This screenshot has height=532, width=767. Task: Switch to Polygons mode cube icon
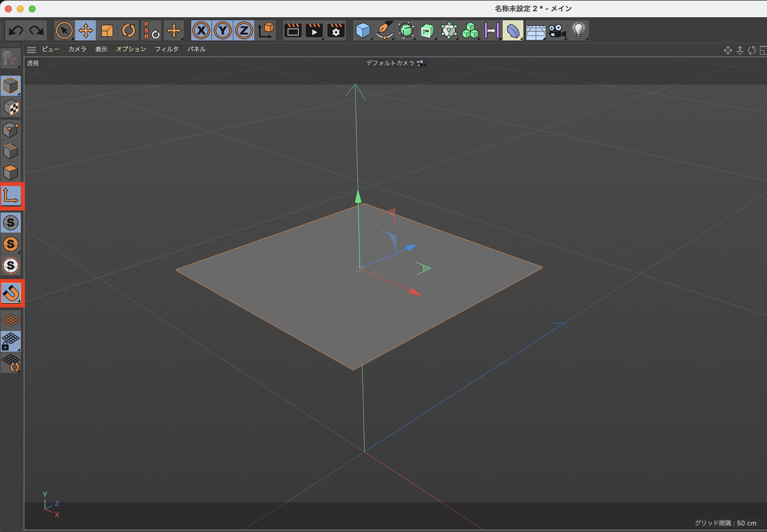click(11, 172)
